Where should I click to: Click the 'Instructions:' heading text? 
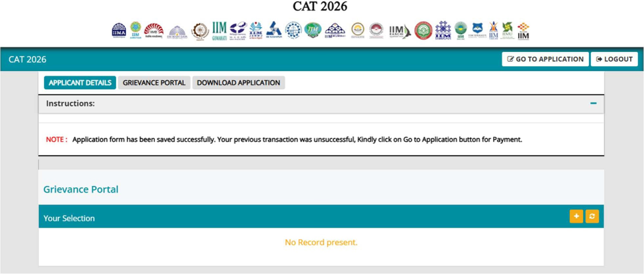(70, 104)
